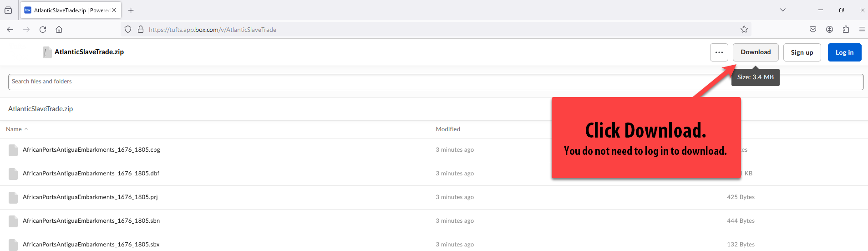Open the Firefox application menu
Viewport: 868px width, 251px height.
point(862,30)
